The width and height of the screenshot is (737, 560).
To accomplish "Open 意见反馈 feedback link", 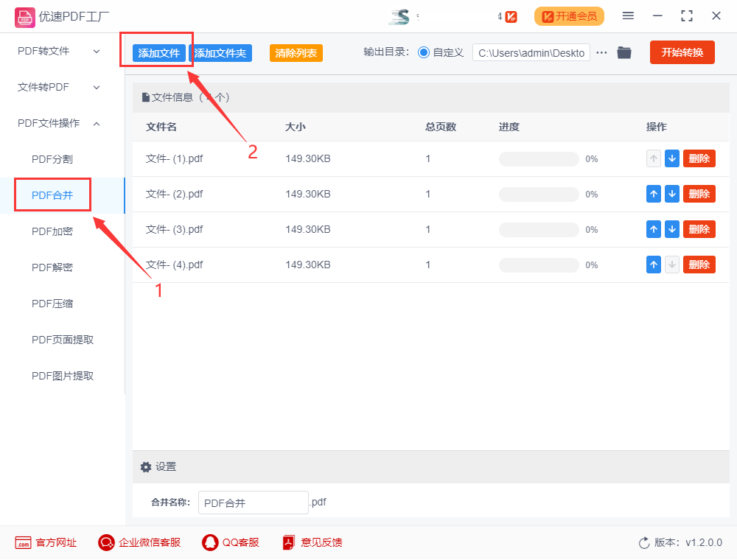I will tap(312, 542).
